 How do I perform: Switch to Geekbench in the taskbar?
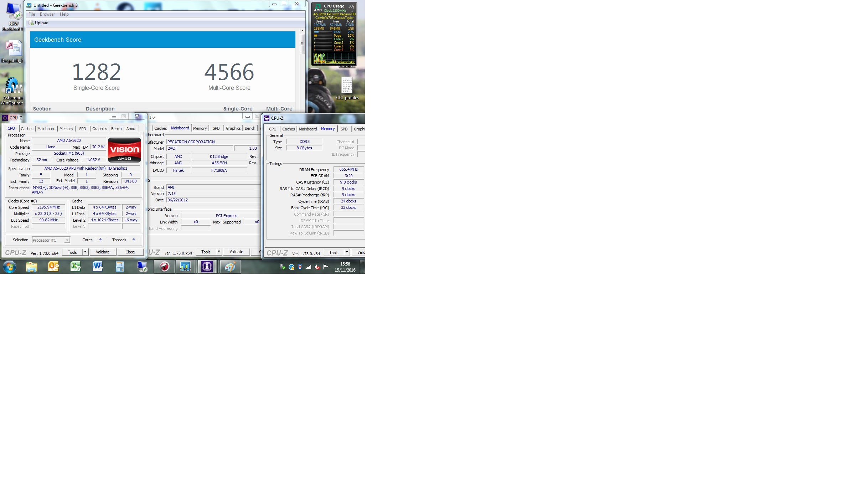[185, 267]
